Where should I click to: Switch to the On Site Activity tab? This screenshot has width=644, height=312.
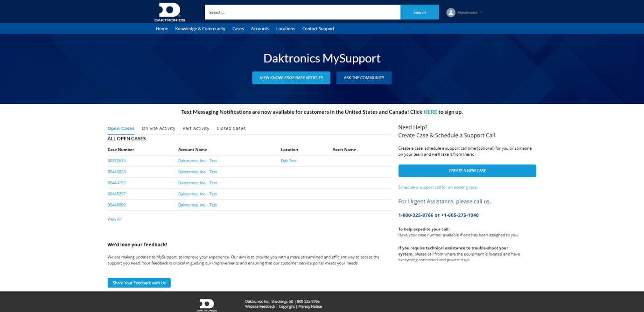[158, 128]
